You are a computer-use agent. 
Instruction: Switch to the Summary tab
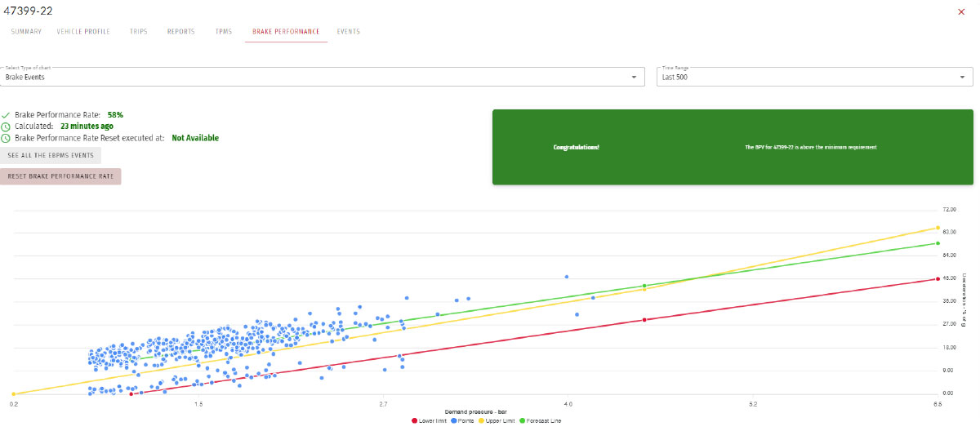tap(26, 32)
